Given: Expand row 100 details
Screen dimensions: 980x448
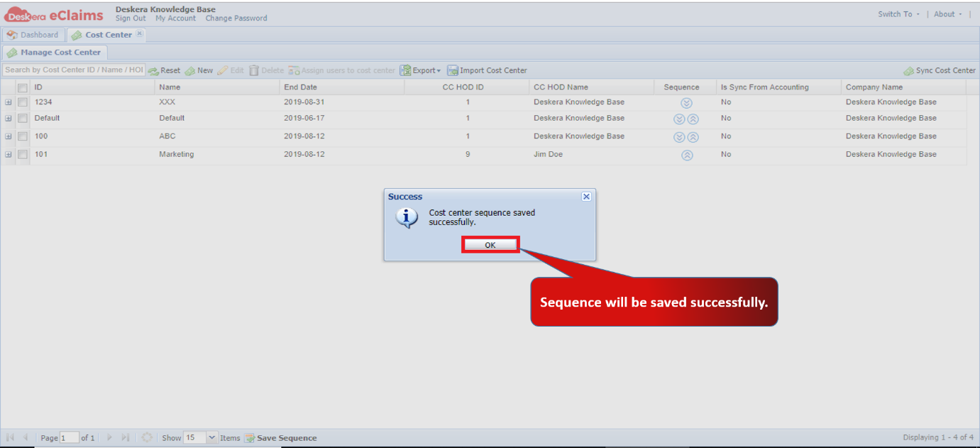Looking at the screenshot, I should click(x=9, y=136).
